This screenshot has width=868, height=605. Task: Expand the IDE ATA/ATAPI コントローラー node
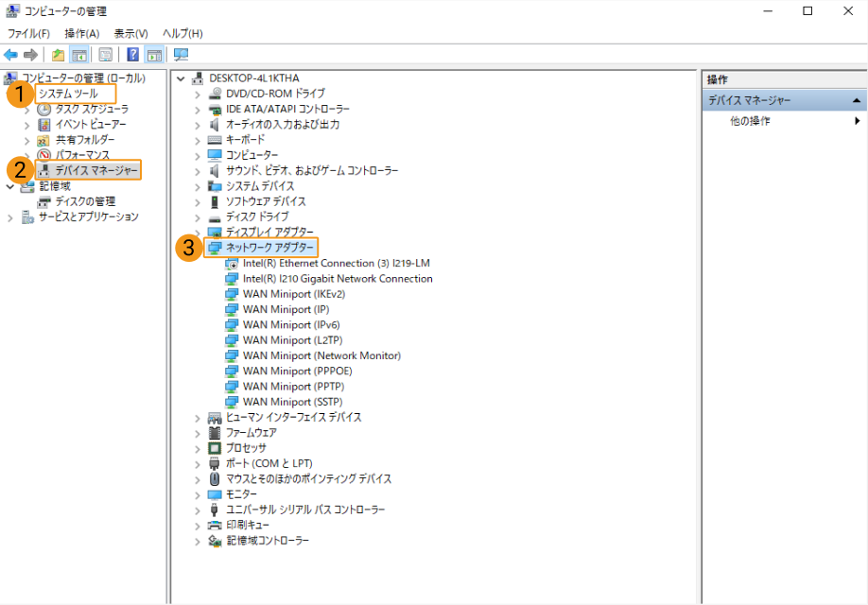198,110
